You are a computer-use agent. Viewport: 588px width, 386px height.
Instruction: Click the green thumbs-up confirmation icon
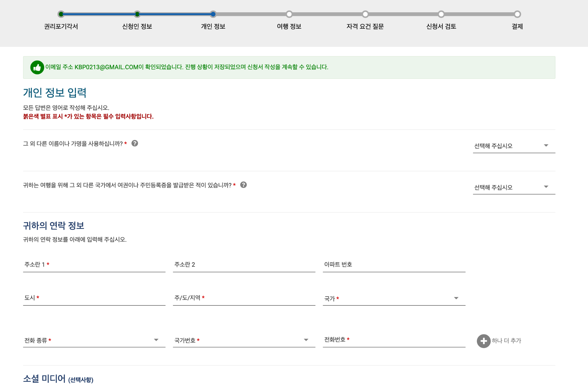click(37, 67)
